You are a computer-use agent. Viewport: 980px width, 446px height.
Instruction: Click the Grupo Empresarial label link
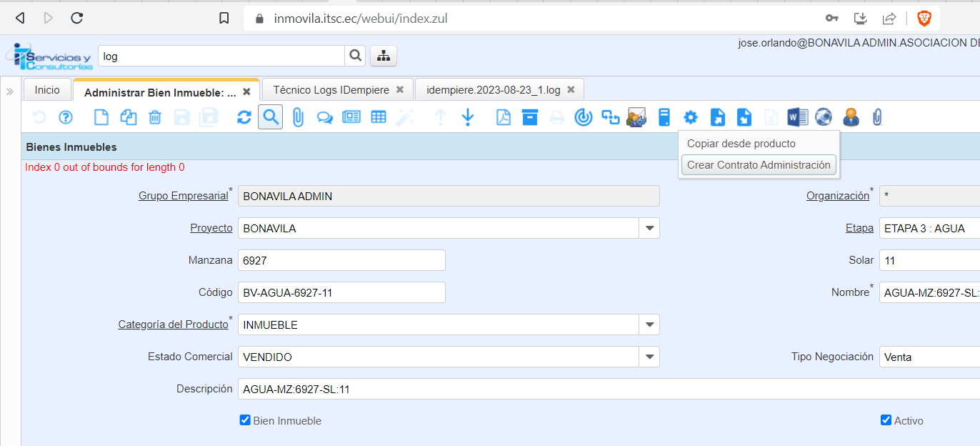click(183, 196)
